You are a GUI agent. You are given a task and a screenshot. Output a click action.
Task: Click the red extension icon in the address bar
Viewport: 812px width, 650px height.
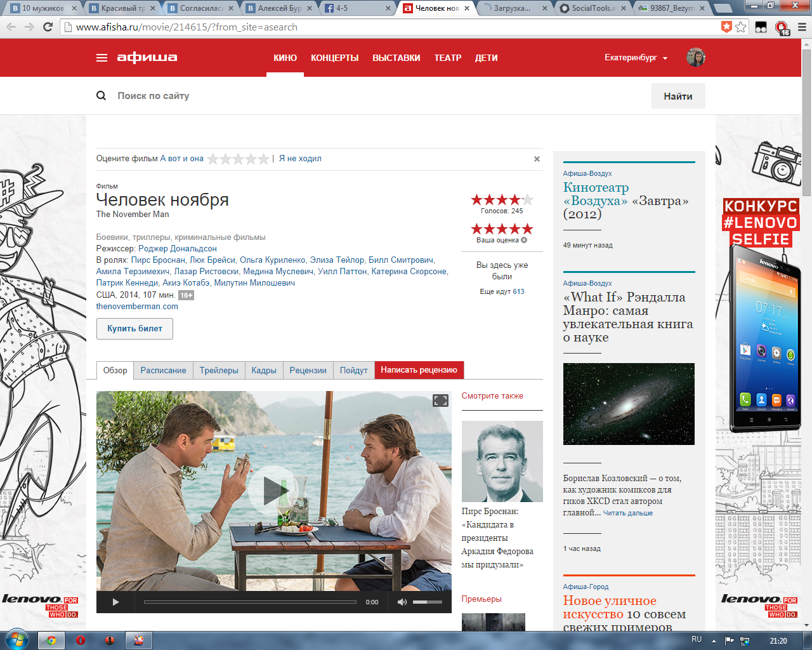coord(726,27)
